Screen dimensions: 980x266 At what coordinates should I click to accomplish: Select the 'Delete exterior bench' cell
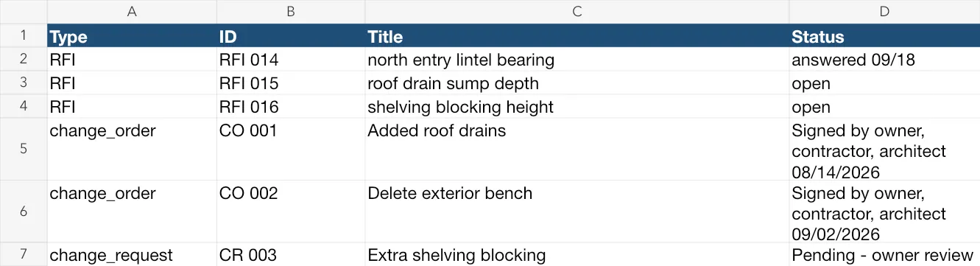click(577, 211)
